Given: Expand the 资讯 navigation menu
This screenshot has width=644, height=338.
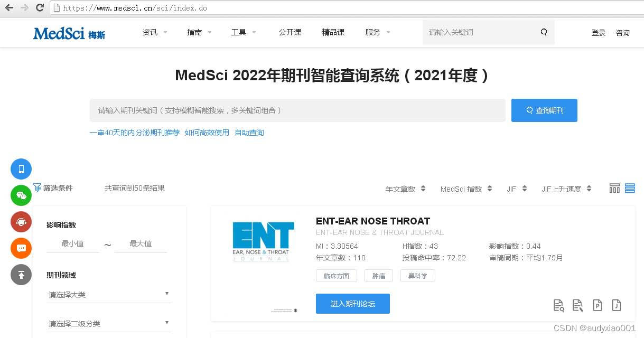Looking at the screenshot, I should (155, 32).
